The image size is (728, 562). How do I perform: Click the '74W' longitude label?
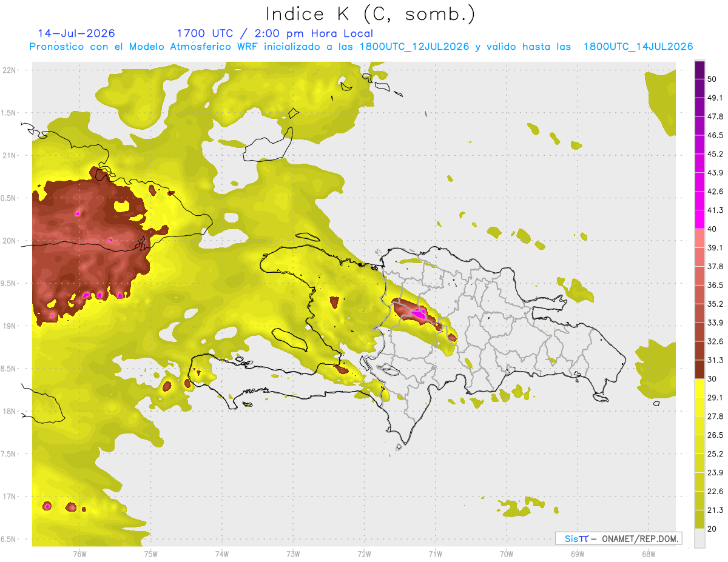coord(222,554)
